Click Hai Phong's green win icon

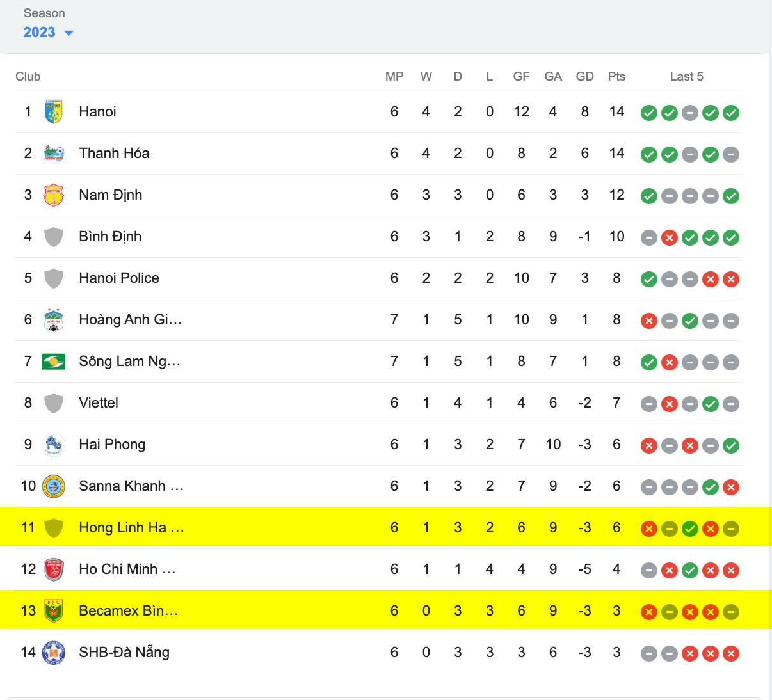731,446
